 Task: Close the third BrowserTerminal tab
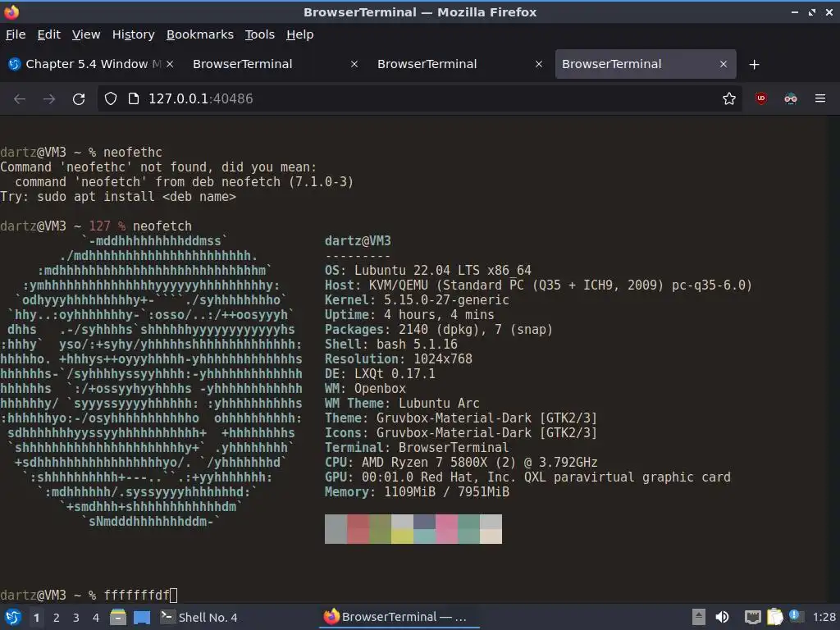click(539, 64)
